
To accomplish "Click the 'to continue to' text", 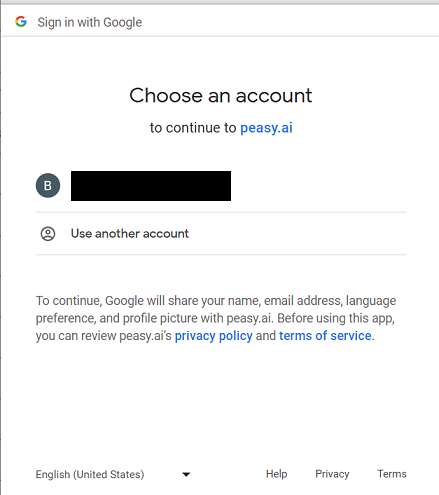I will click(x=193, y=128).
